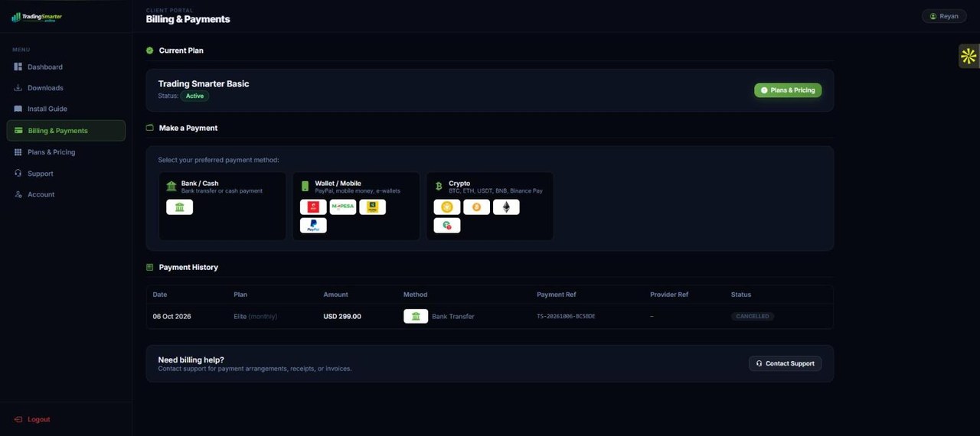Click the Downloads arrow icon
The height and width of the screenshot is (436, 980).
point(18,88)
